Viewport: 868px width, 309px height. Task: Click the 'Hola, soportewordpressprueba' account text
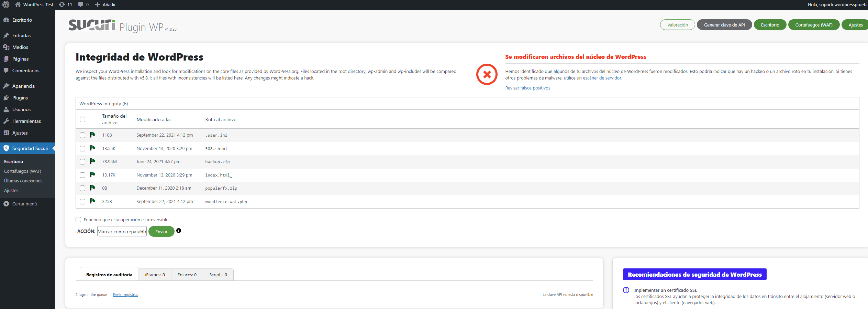coord(838,4)
